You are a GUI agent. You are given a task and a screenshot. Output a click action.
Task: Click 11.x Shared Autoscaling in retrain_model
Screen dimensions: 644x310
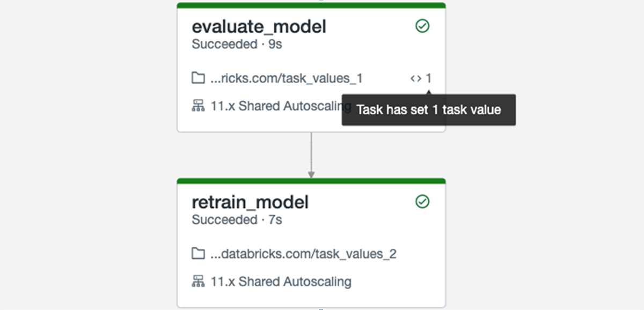pos(281,282)
